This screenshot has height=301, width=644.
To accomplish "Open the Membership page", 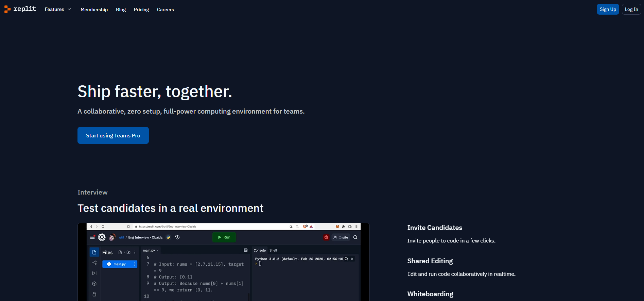I will tap(94, 10).
